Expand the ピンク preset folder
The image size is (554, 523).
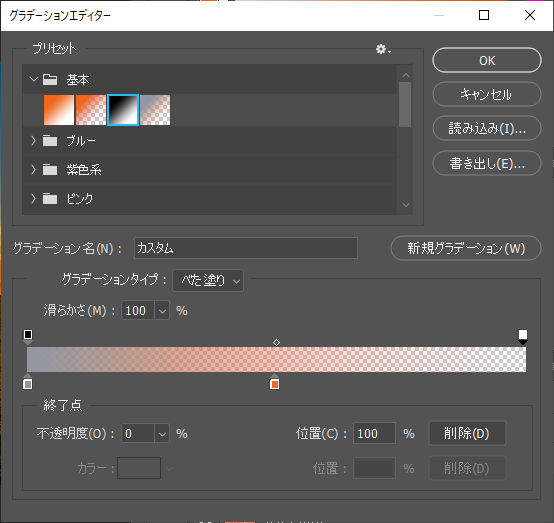(x=34, y=199)
